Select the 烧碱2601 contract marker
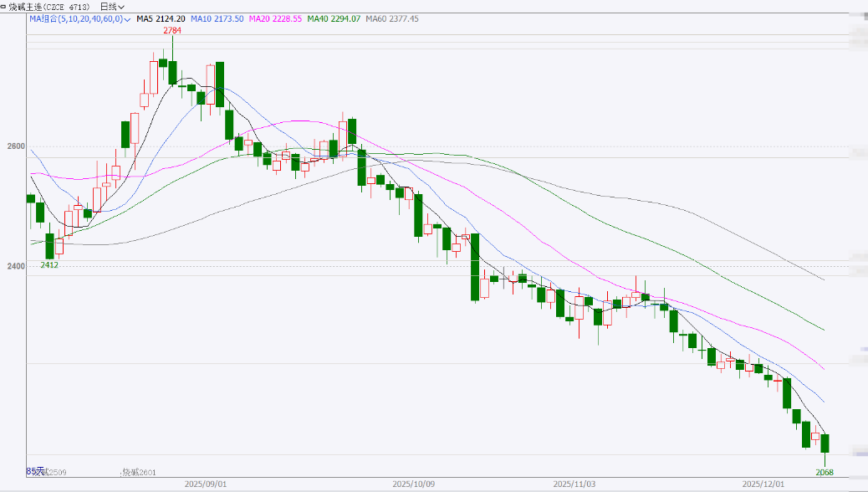Viewport: 868px width, 492px height. [x=139, y=473]
